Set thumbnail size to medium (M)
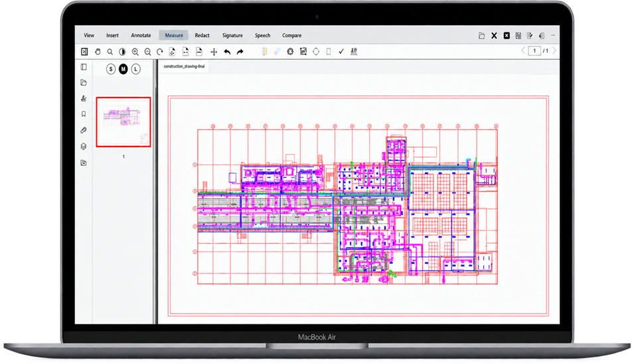The image size is (634, 364). pyautogui.click(x=123, y=69)
